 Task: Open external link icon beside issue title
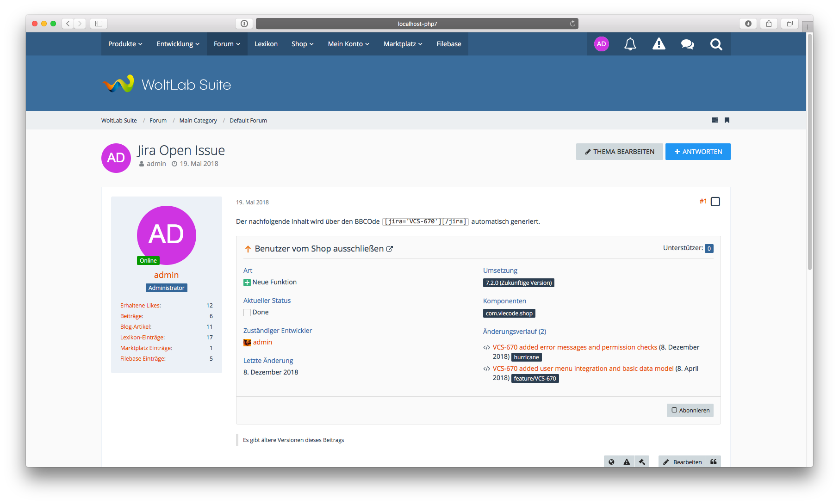(390, 249)
